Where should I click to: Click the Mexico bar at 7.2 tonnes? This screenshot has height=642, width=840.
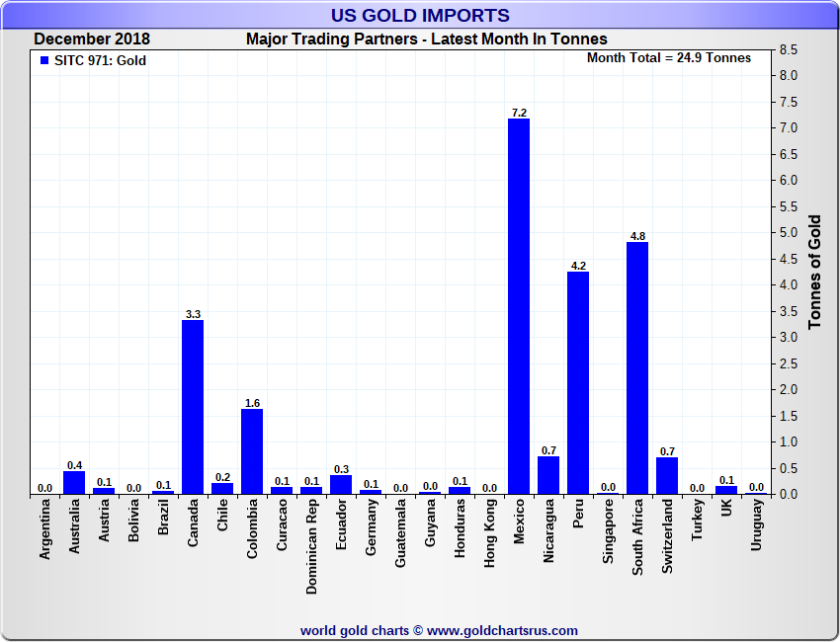tap(519, 306)
